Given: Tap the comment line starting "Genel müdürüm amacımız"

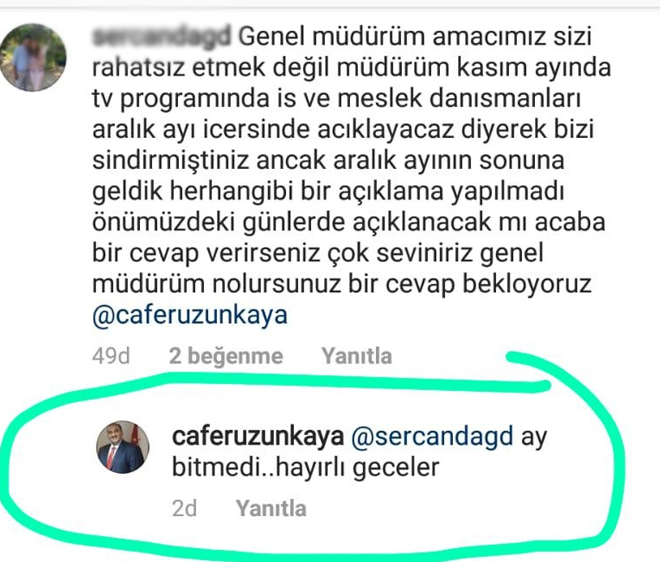Looking at the screenshot, I should (x=415, y=36).
